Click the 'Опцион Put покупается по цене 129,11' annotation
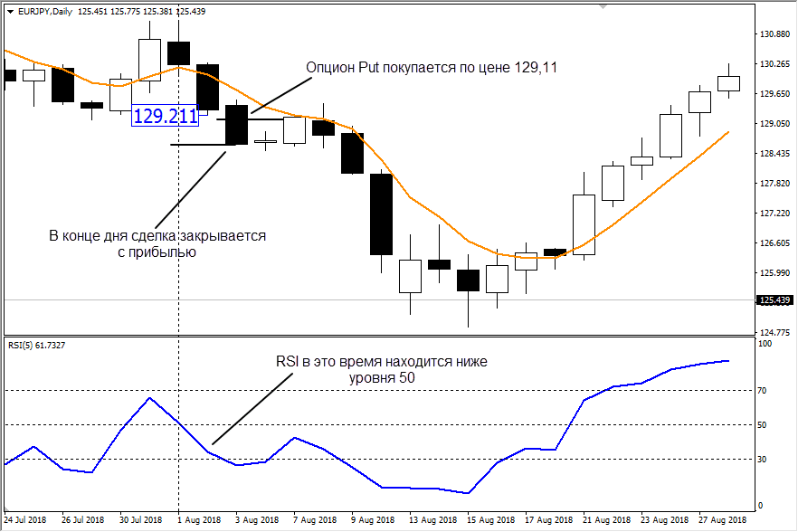 tap(431, 68)
